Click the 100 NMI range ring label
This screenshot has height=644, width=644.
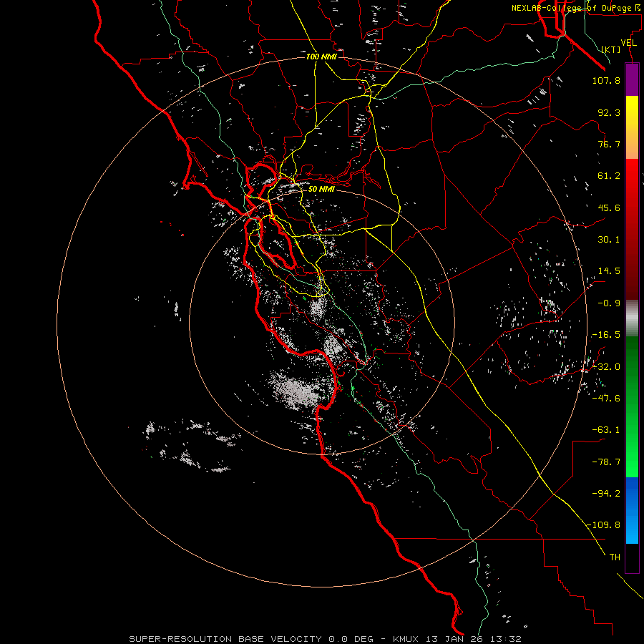click(x=321, y=57)
